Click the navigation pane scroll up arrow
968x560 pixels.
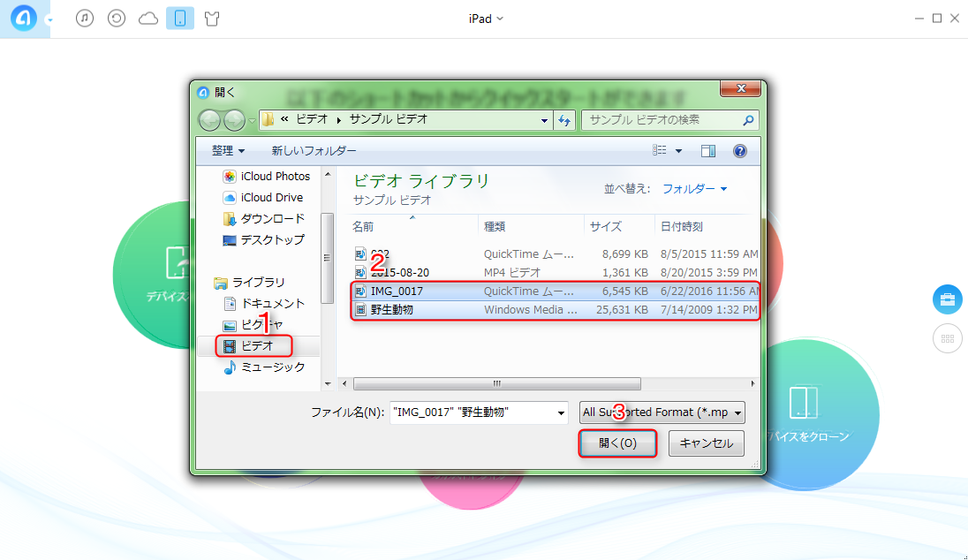pos(328,175)
